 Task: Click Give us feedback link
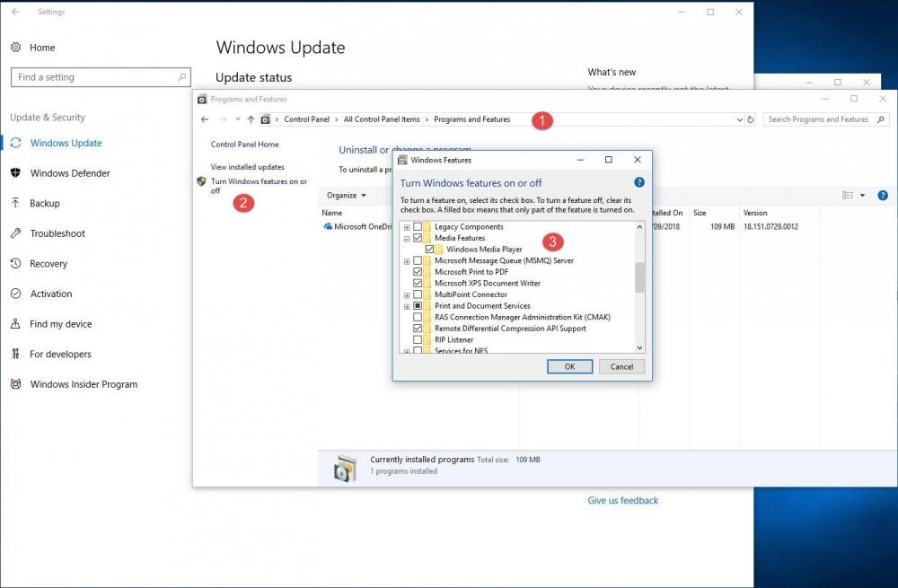point(622,500)
